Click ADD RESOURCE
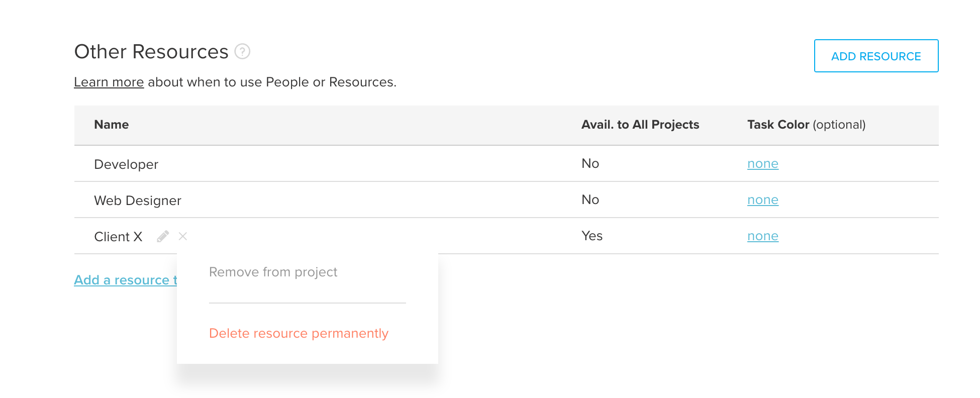The image size is (980, 398). [875, 56]
